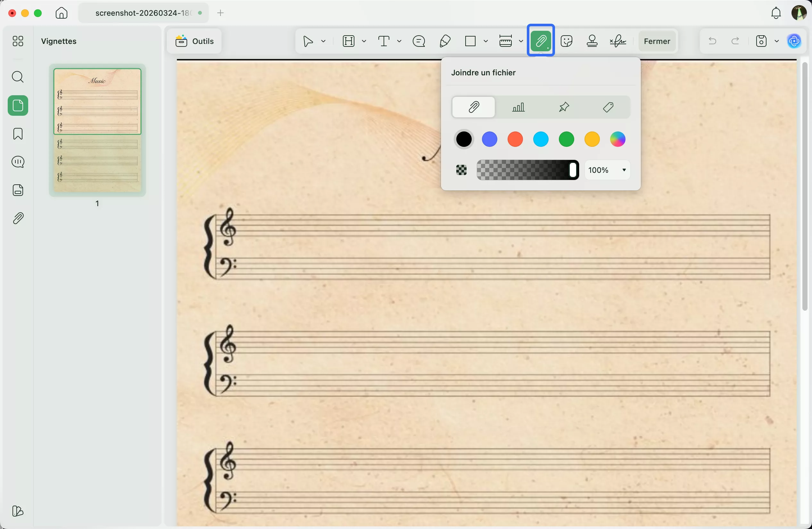Open search in the sidebar
Viewport: 812px width, 529px height.
point(18,77)
